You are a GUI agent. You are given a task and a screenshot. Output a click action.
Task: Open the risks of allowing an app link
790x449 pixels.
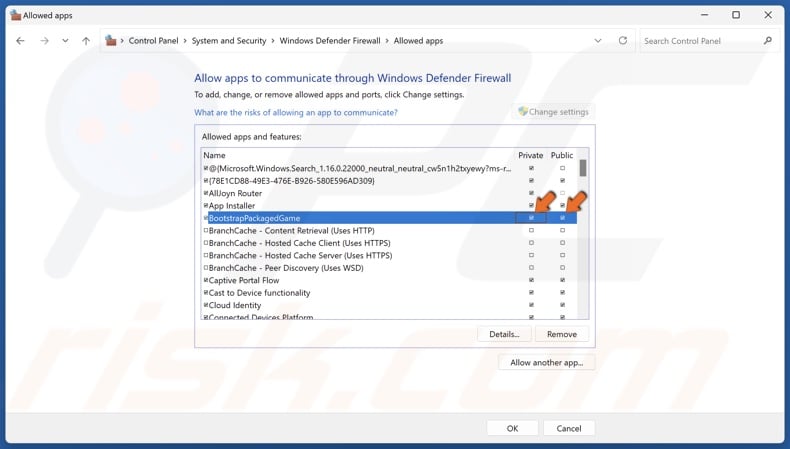tap(295, 113)
